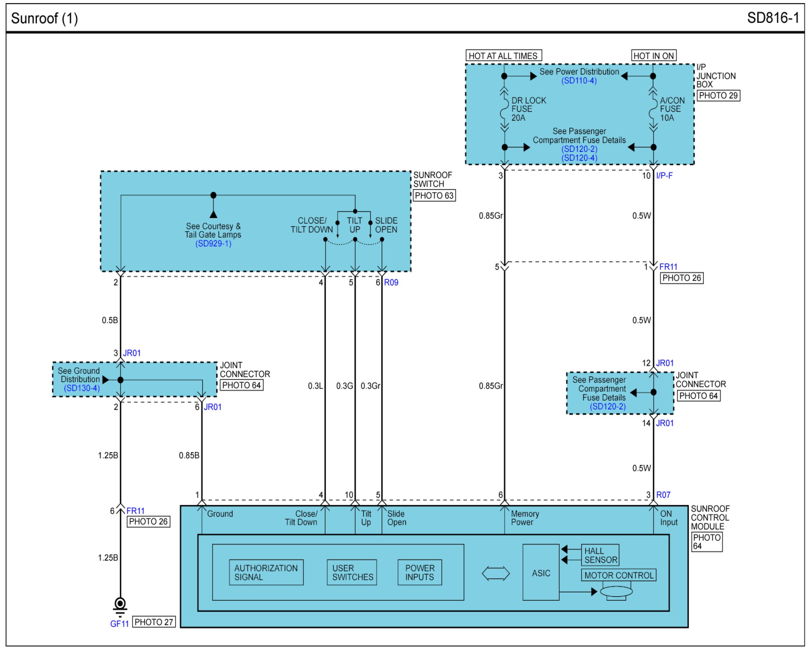Follow the SD120-4 fuse details link
Image resolution: width=812 pixels, height=653 pixels.
[x=579, y=158]
